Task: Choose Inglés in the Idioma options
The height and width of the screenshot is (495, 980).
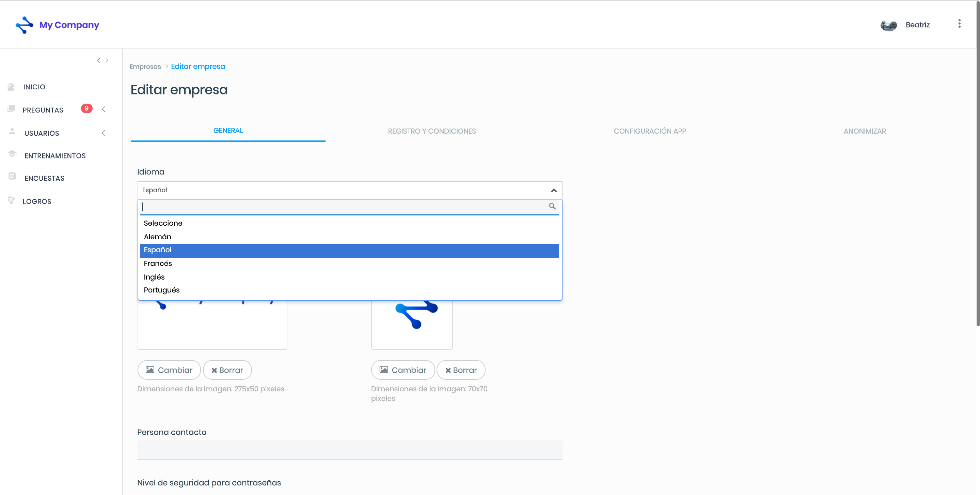Action: [x=154, y=277]
